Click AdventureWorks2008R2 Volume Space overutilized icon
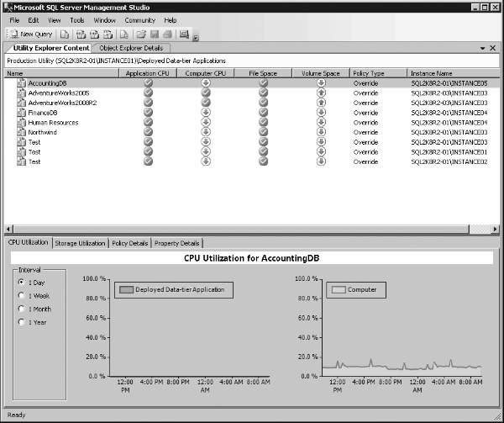This screenshot has width=504, height=423. coord(321,103)
